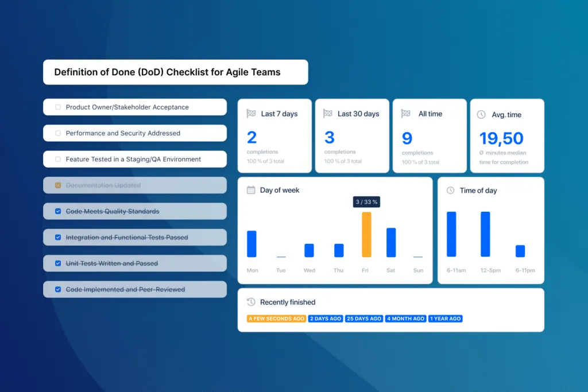Click the Wednesday bar in Day of week chart

tap(309, 250)
